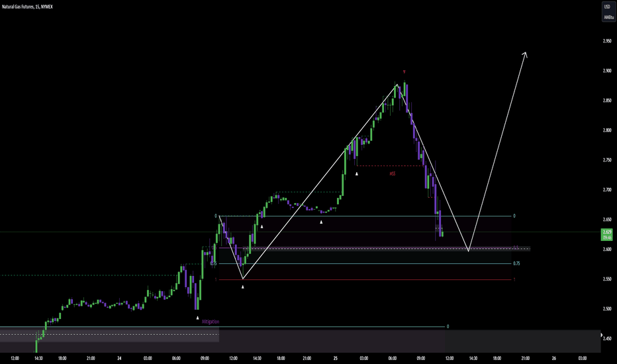
Task: Click the 2.700 price scale label
Action: 607,190
